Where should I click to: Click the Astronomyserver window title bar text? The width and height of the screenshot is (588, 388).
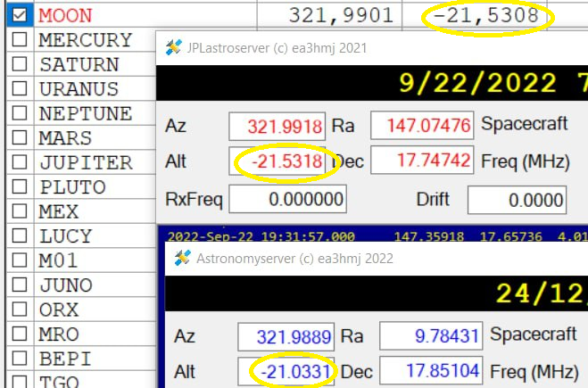(295, 259)
